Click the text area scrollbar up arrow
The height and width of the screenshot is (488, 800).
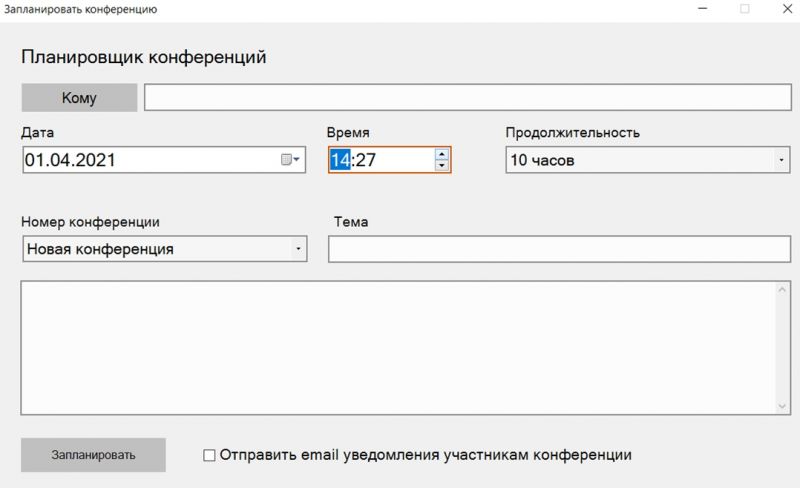tap(782, 289)
